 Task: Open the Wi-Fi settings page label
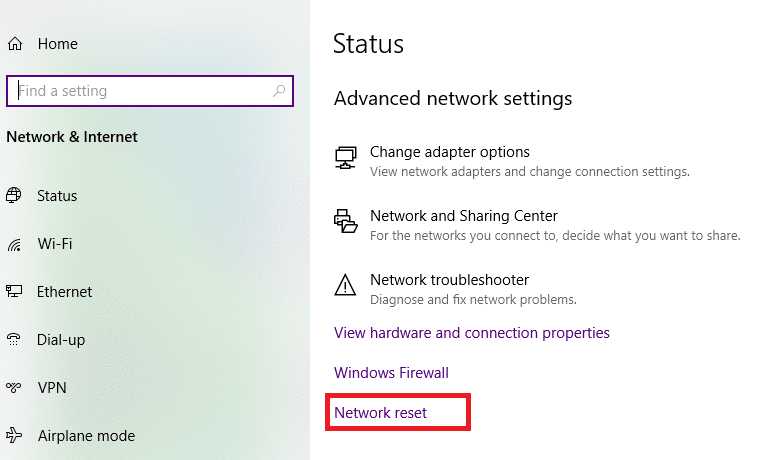coord(55,244)
